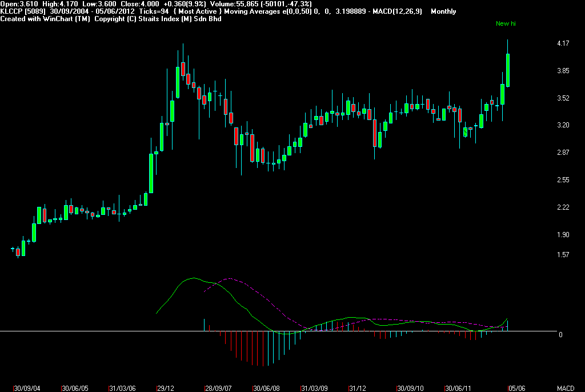This screenshot has width=585, height=392.
Task: Select the 30/09/04 date marker
Action: (27, 389)
